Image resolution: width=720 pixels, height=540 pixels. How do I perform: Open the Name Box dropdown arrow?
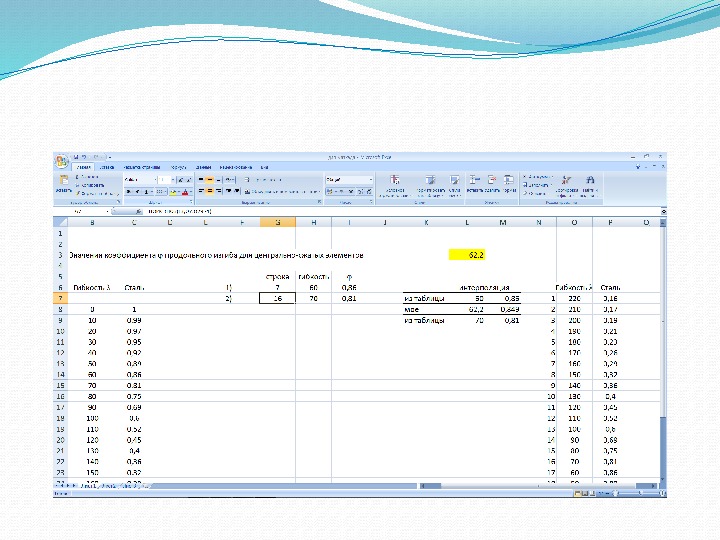click(107, 212)
